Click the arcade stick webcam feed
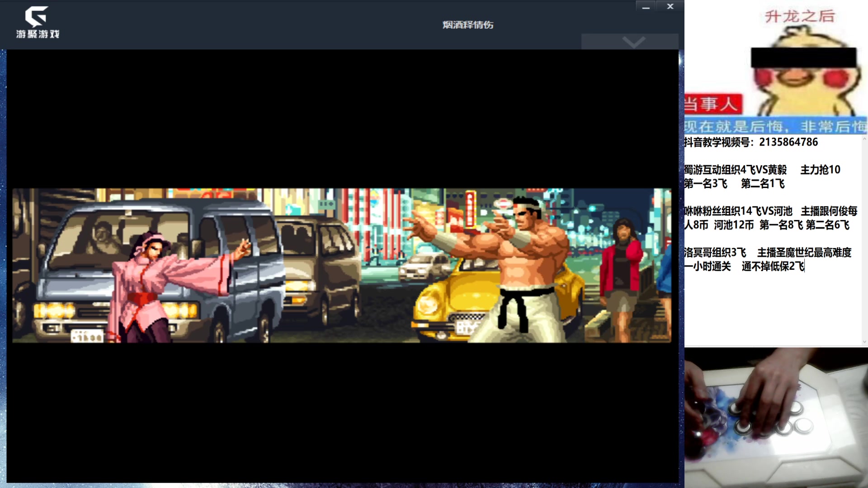The width and height of the screenshot is (868, 488). (x=776, y=418)
